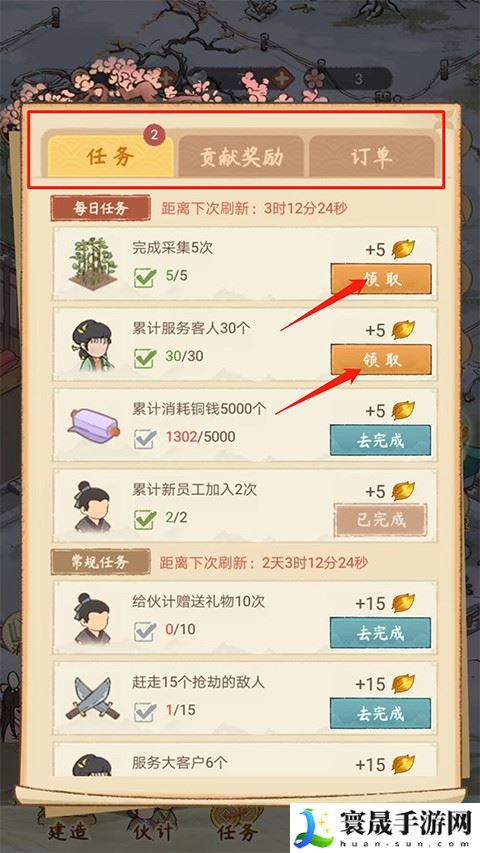Click the bamboo plant task icon
Image resolution: width=480 pixels, height=853 pixels.
93,264
